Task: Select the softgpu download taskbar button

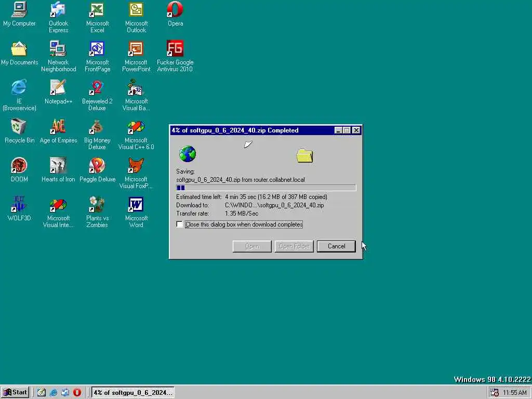Action: coord(133,393)
